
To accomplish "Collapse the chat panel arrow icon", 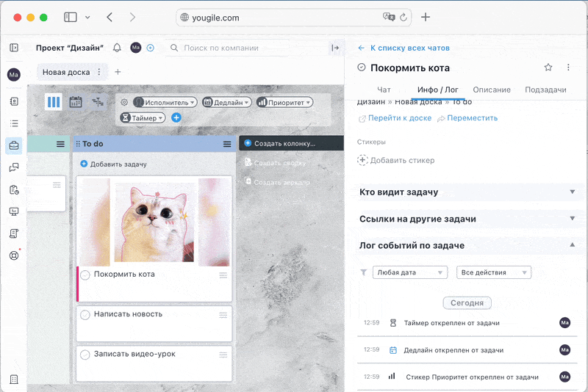I will (x=335, y=48).
